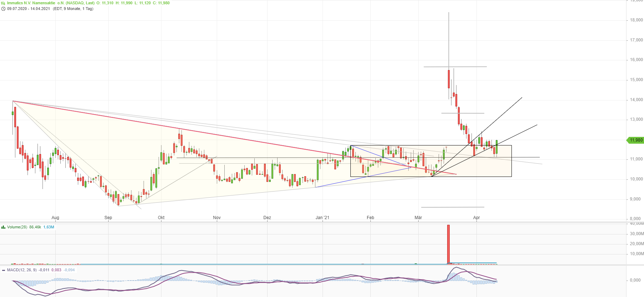Screen dimensions: 644x297
Task: Click the MACD line-style icon
Action: point(3,270)
